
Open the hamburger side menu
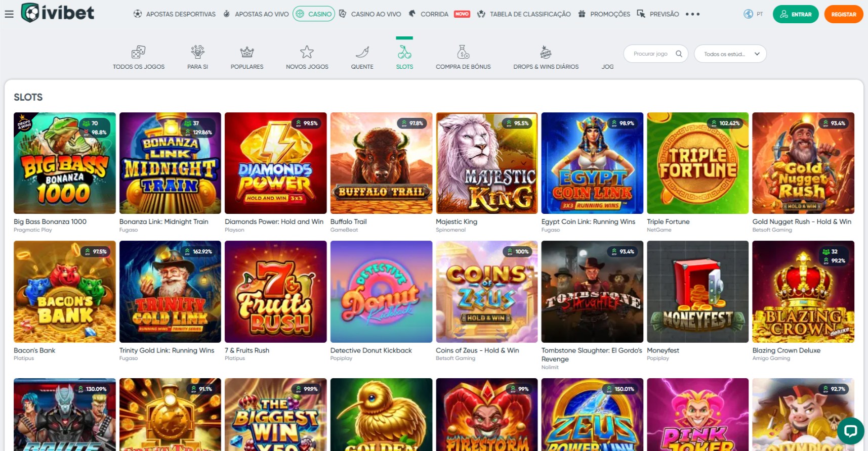tap(9, 14)
